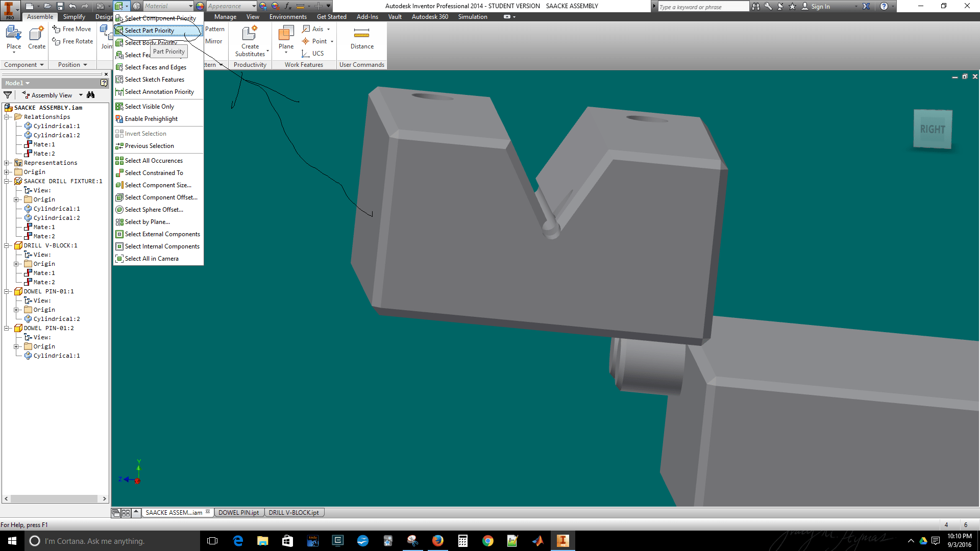Open Firefox from the taskbar

click(437, 541)
